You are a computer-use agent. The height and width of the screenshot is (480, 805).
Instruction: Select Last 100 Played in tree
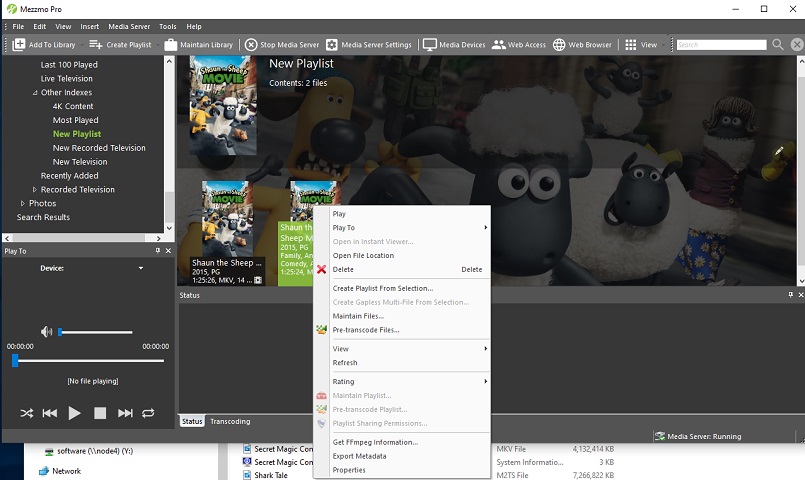coord(69,65)
